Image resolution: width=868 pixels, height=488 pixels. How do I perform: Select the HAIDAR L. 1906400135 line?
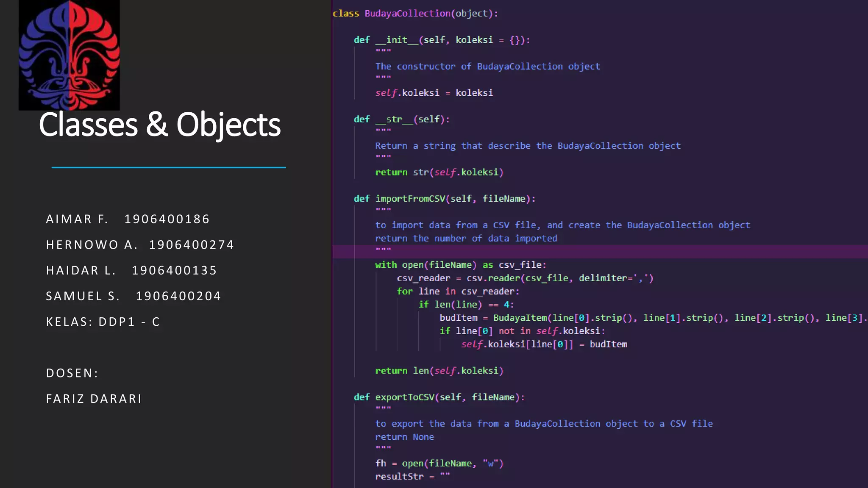click(131, 270)
